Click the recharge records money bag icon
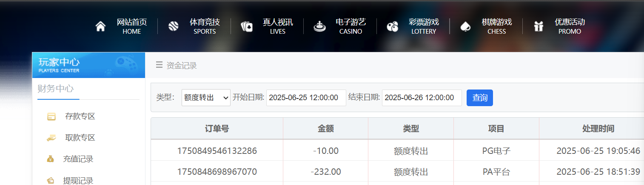Image resolution: width=644 pixels, height=185 pixels. click(x=51, y=159)
